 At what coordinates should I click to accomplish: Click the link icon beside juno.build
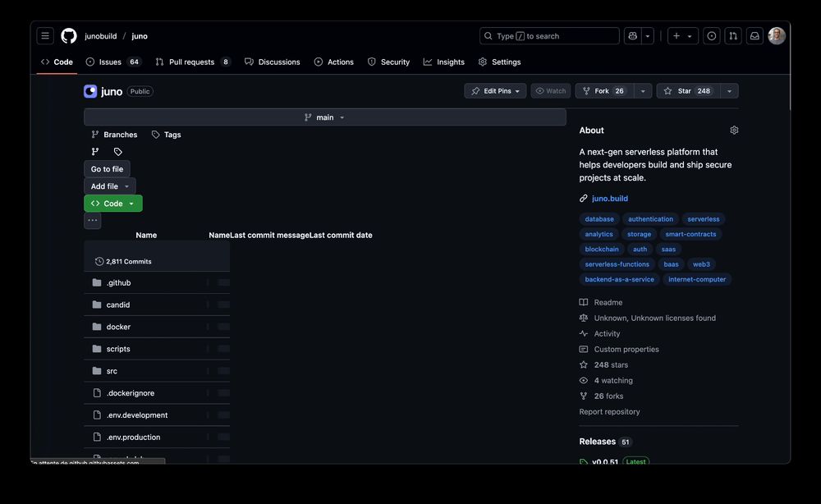(x=583, y=199)
